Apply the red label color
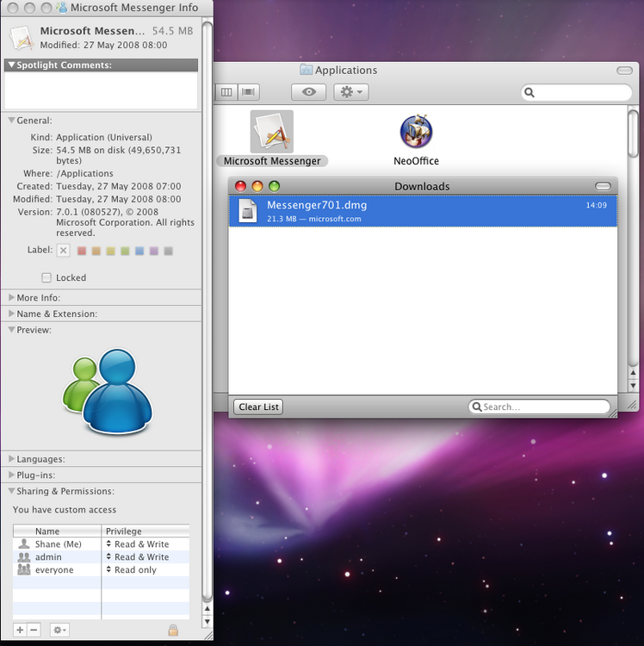Viewport: 644px width, 646px height. (x=82, y=251)
